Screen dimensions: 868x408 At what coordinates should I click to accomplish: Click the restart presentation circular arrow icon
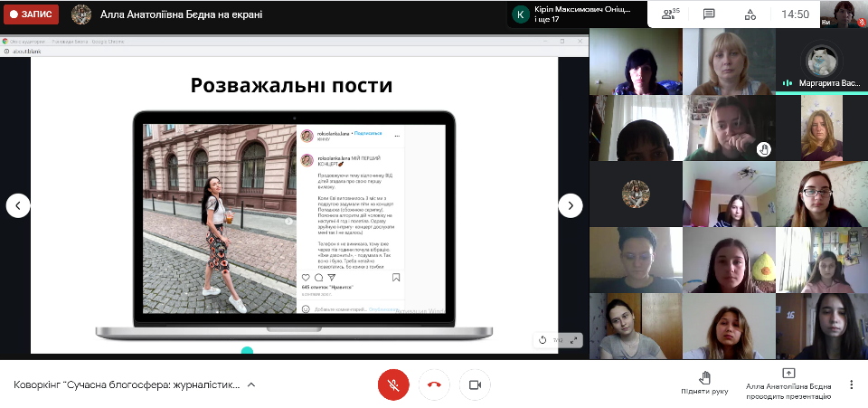pyautogui.click(x=543, y=340)
